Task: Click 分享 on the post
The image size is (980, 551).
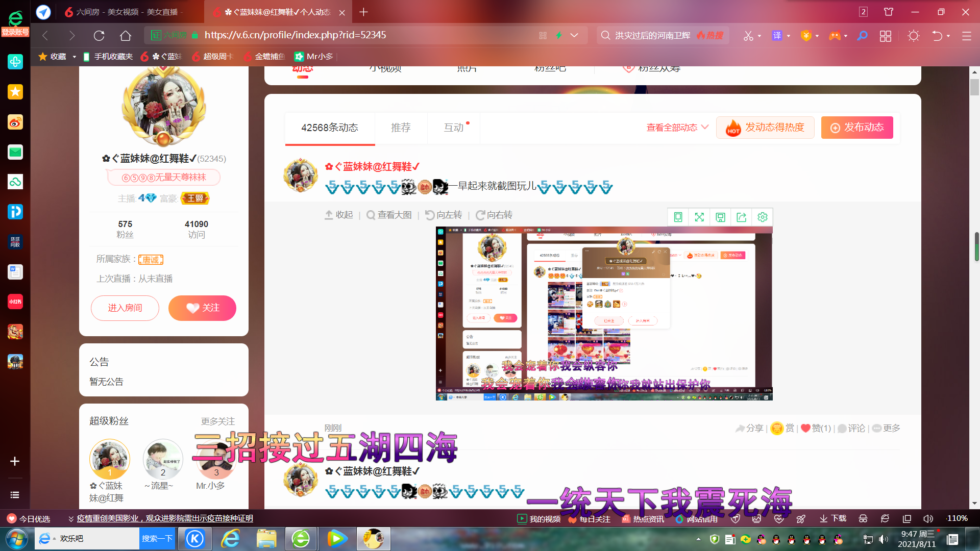Action: coord(749,429)
